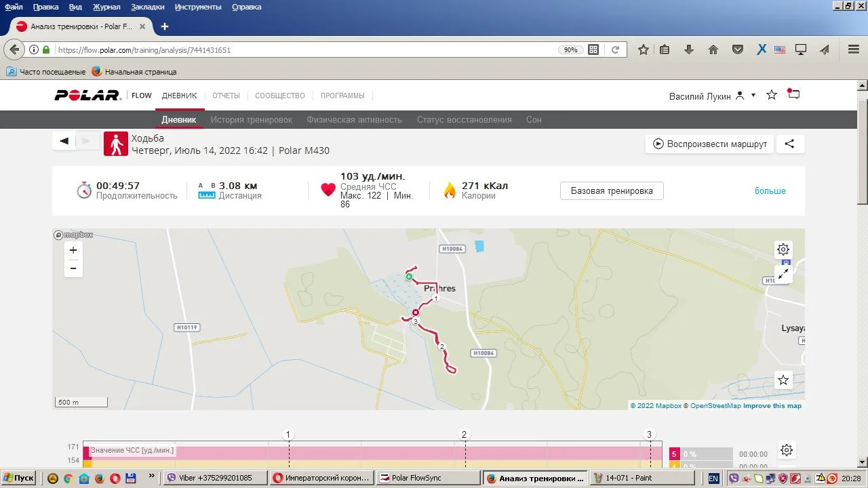Zoom in on the map
868x488 pixels.
[x=73, y=250]
